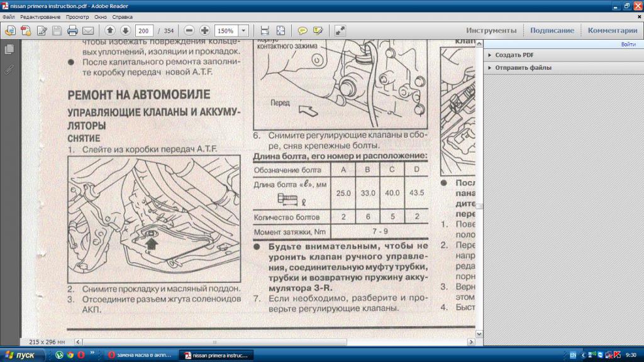
Task: Click the Fit width scrolling mode icon
Action: coord(265,31)
